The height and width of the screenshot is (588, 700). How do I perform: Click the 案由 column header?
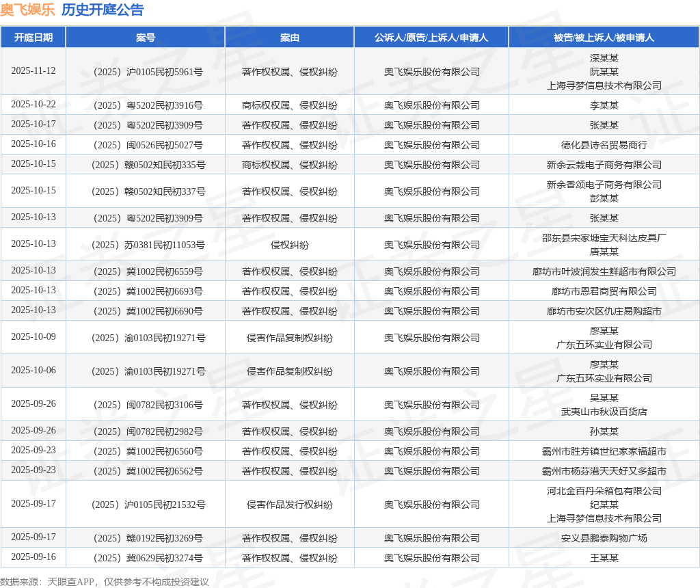click(x=290, y=38)
